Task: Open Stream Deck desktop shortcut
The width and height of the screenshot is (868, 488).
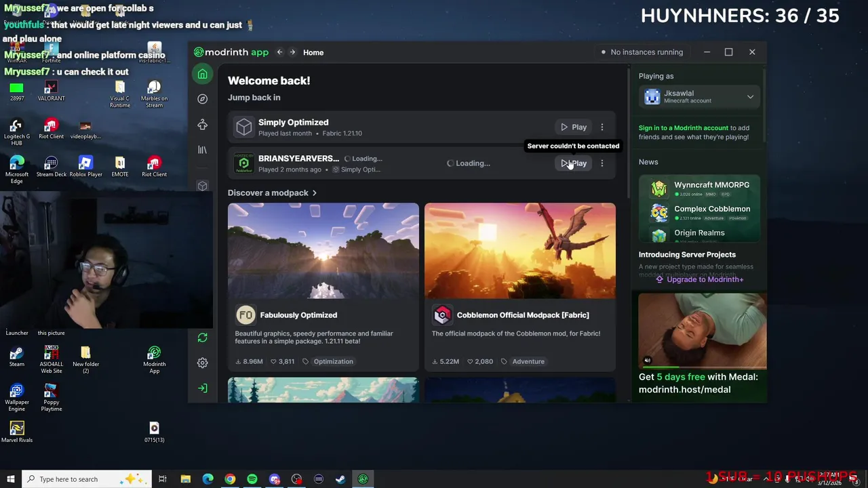Action: click(x=51, y=167)
